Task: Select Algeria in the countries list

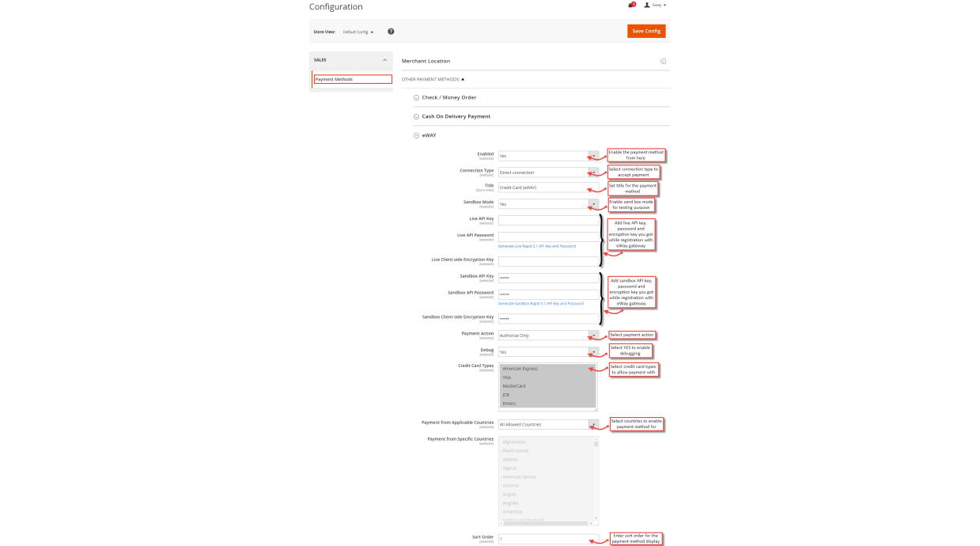Action: coord(546,468)
